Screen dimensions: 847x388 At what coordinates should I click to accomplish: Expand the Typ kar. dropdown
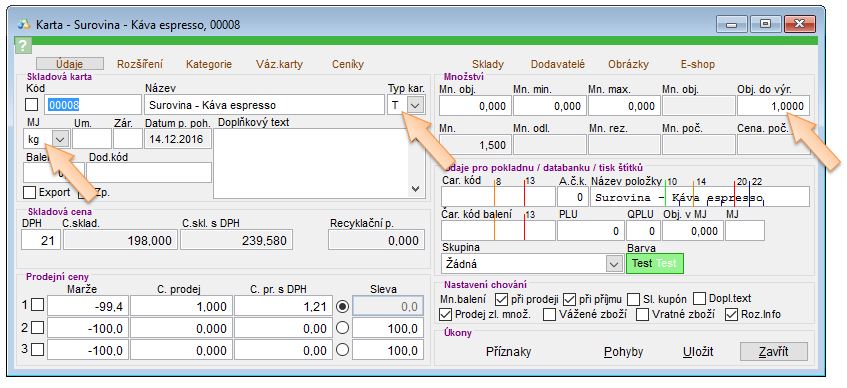pyautogui.click(x=415, y=105)
